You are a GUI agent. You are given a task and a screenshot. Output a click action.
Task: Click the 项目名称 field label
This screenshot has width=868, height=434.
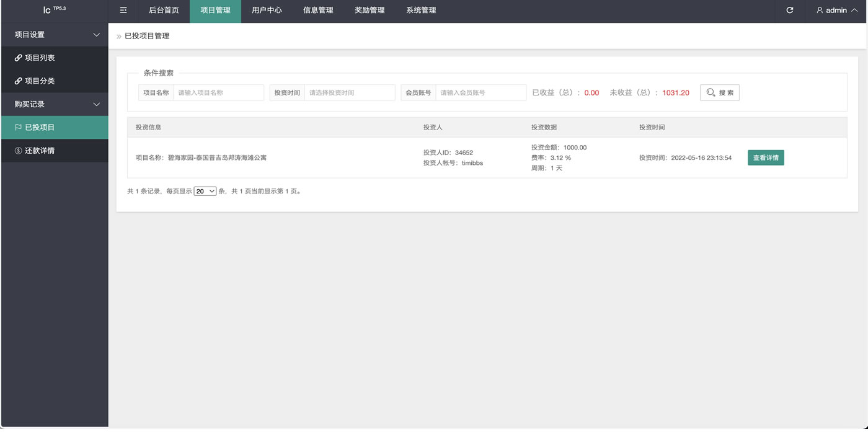tap(156, 92)
